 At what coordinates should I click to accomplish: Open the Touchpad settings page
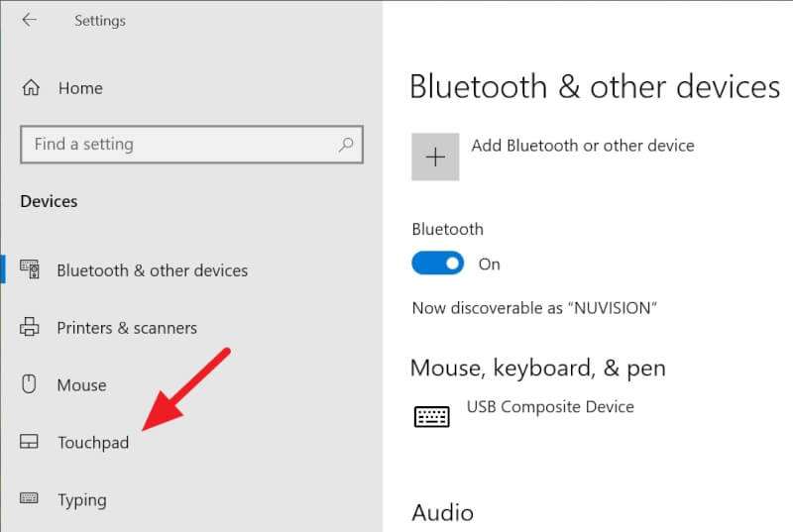tap(93, 443)
